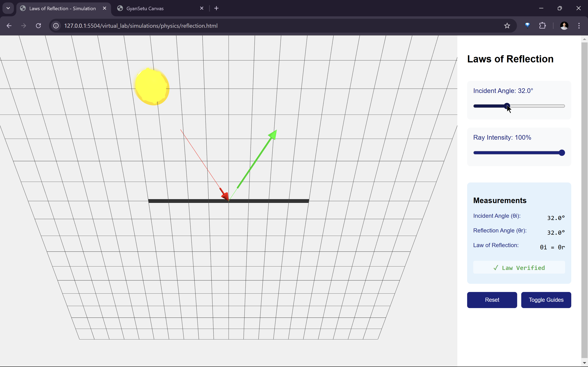588x367 pixels.
Task: Open new tab with plus icon
Action: (x=216, y=8)
